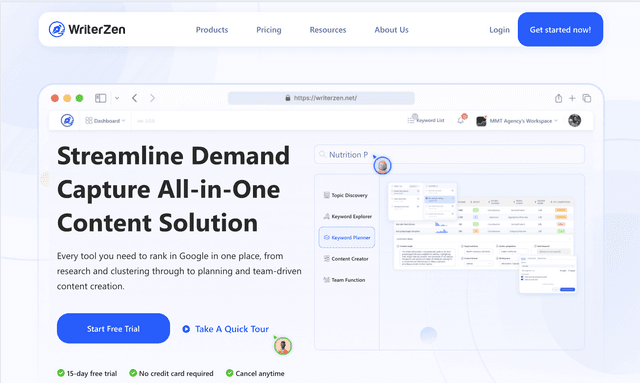Click the WriterZen app logo in the dashboard bar
This screenshot has width=640, height=383.
pos(67,120)
